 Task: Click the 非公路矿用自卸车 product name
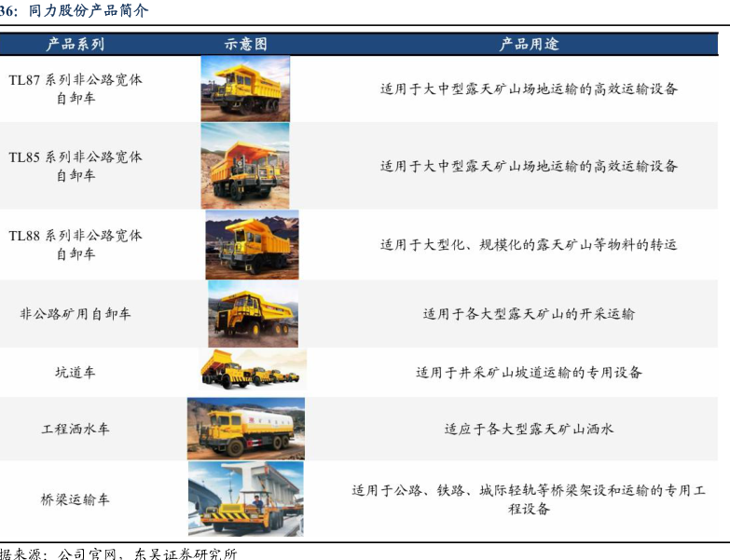pos(76,314)
